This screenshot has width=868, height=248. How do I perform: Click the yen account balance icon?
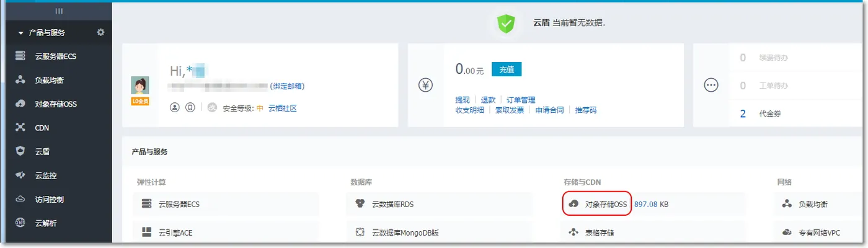point(425,86)
